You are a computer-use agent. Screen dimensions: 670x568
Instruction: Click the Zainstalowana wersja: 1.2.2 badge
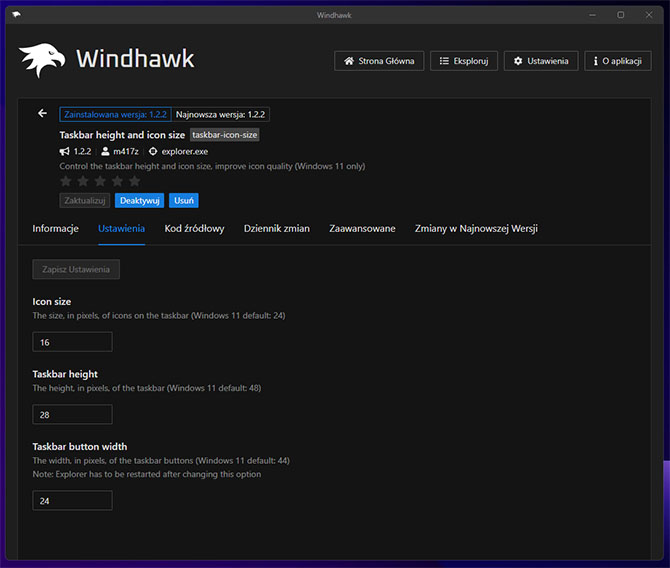(115, 115)
